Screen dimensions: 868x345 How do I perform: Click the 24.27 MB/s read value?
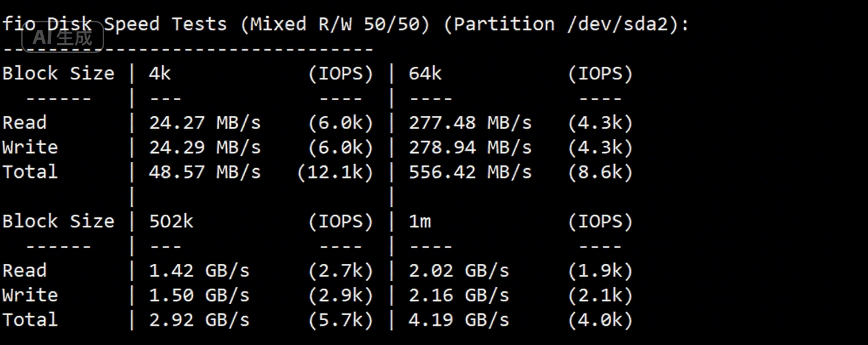[205, 123]
